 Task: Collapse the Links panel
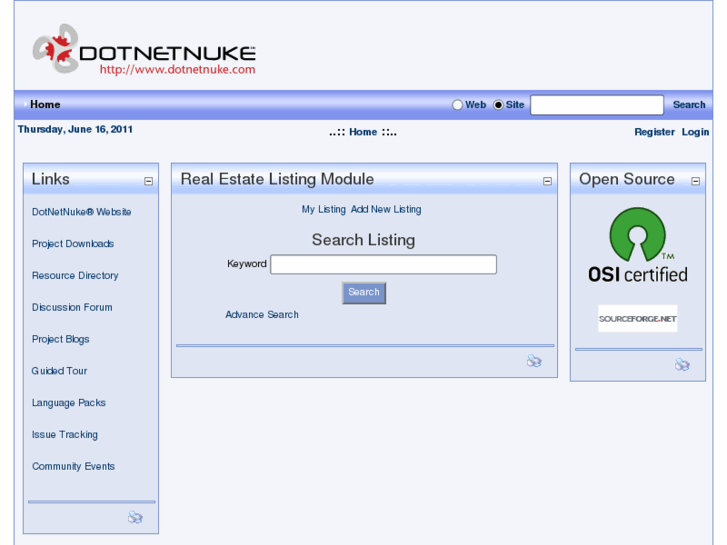(148, 181)
